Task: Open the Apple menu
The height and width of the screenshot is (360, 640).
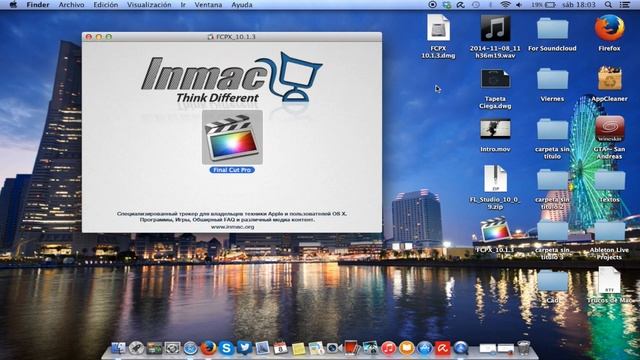Action: pos(13,5)
